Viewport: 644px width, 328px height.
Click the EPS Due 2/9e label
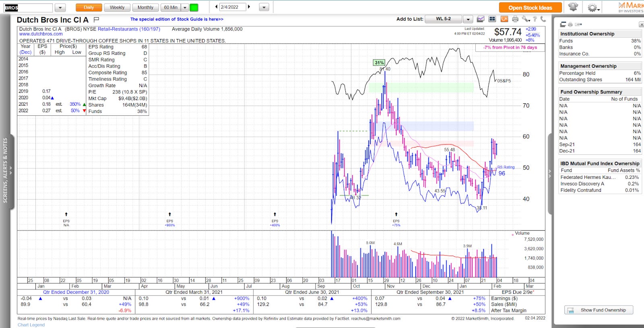(518, 292)
